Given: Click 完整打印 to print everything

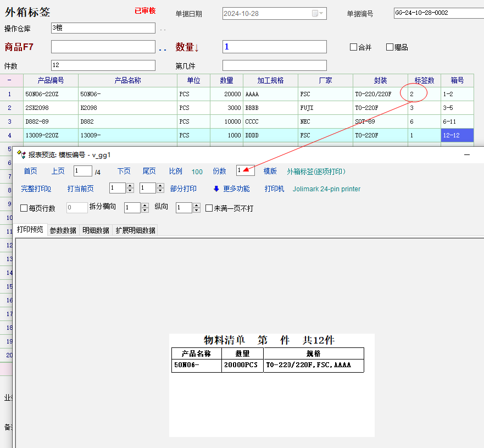Looking at the screenshot, I should click(x=36, y=189).
